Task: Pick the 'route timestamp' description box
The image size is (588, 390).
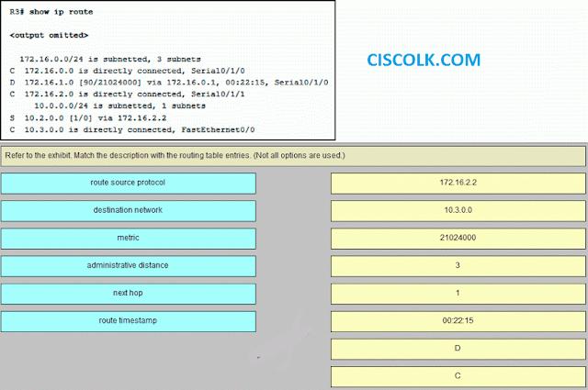Action: [129, 321]
